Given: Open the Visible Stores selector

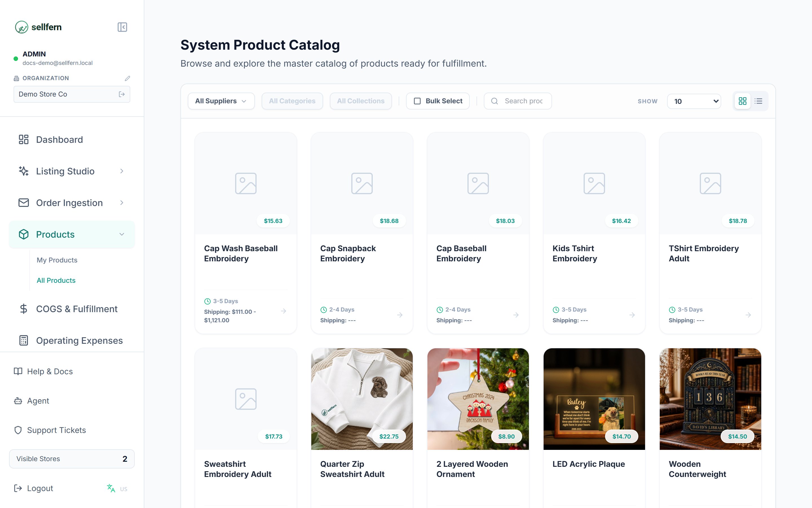Looking at the screenshot, I should [x=72, y=459].
